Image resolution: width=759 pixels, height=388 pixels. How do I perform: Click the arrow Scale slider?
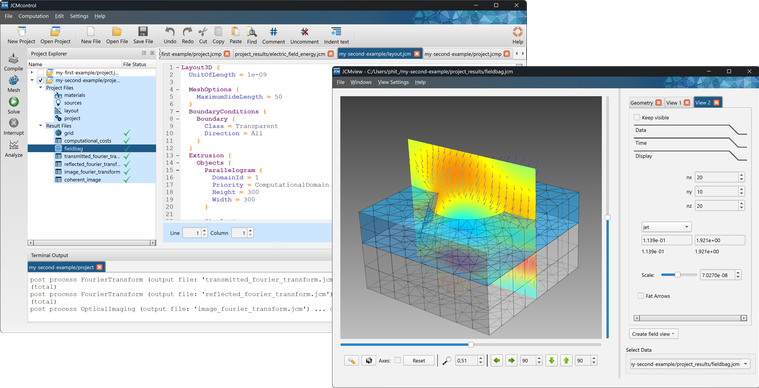coord(679,275)
